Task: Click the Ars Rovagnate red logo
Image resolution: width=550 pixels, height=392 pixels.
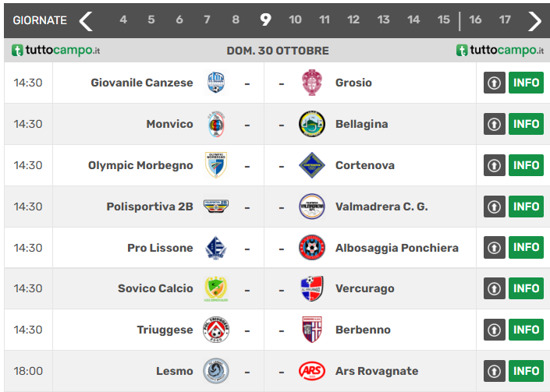Action: coord(312,371)
